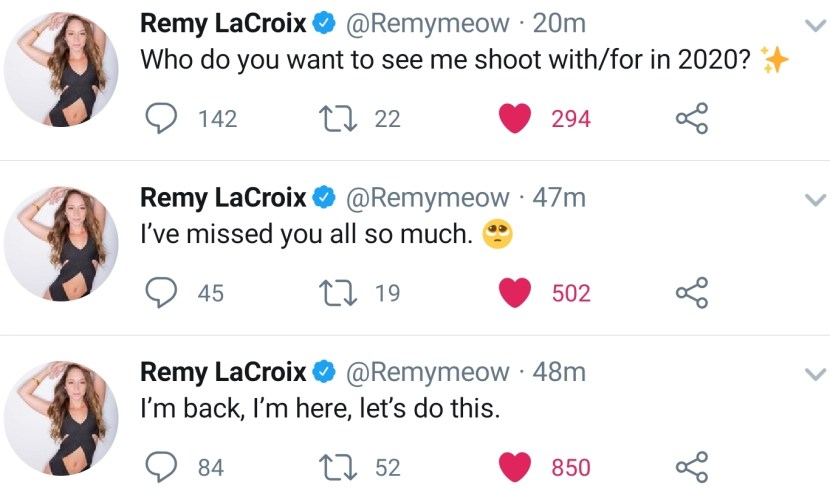
Task: Open the 47m timestamp link
Action: [560, 197]
